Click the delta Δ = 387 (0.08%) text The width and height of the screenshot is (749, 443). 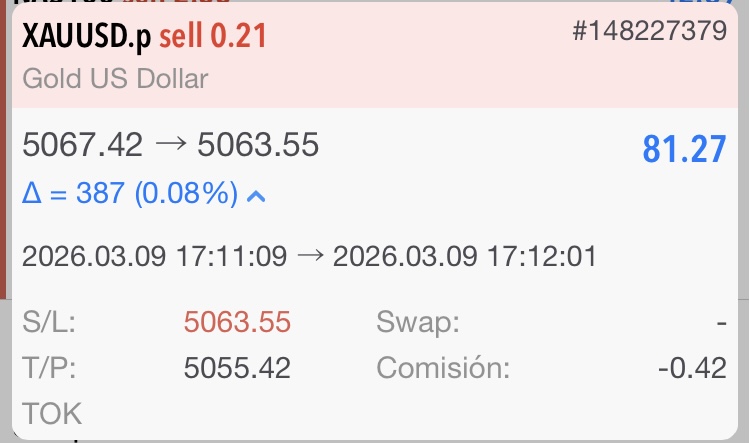pyautogui.click(x=129, y=195)
